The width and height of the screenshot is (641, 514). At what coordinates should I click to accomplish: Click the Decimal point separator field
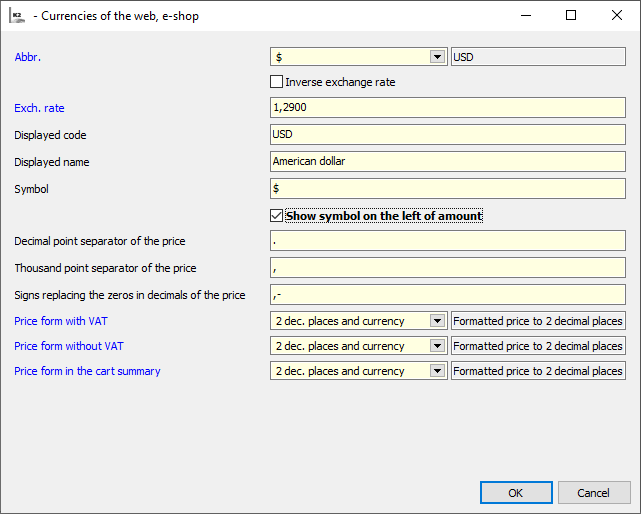pos(447,241)
